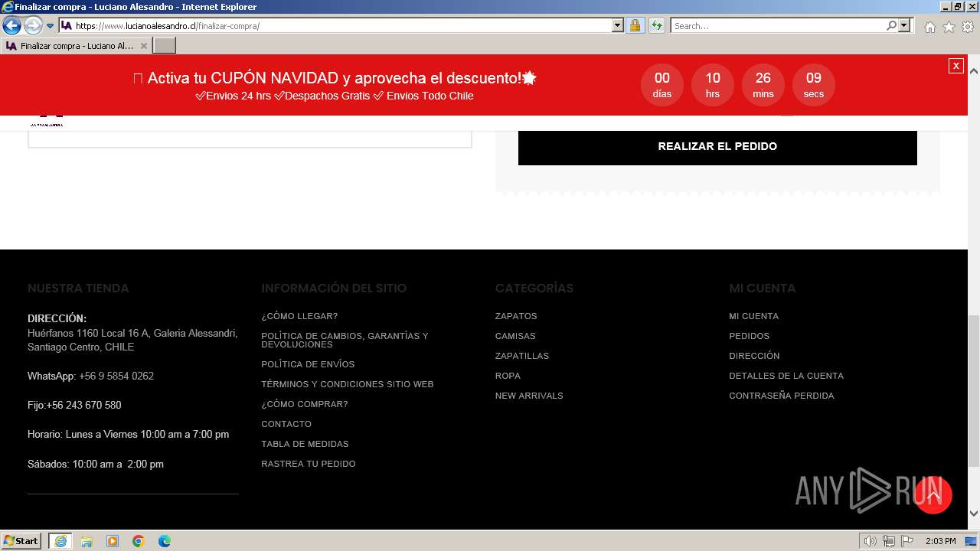
Task: Open DETALLES DE LA CUENTA link
Action: click(x=786, y=376)
